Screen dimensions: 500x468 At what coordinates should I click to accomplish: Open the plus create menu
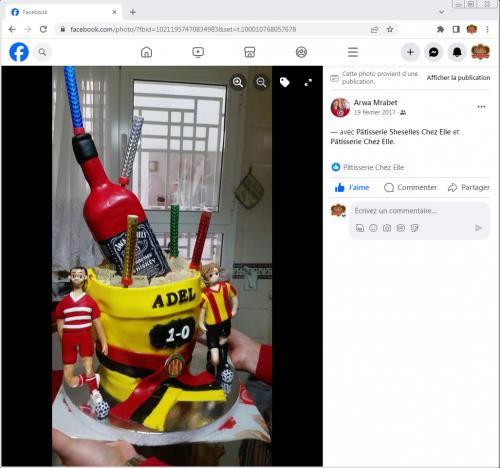[x=410, y=52]
